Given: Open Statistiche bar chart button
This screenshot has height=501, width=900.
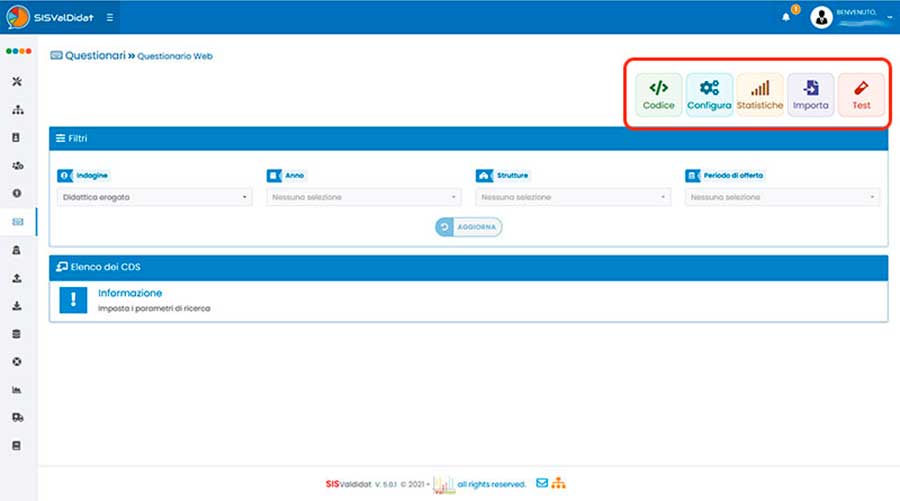Looking at the screenshot, I should 760,95.
